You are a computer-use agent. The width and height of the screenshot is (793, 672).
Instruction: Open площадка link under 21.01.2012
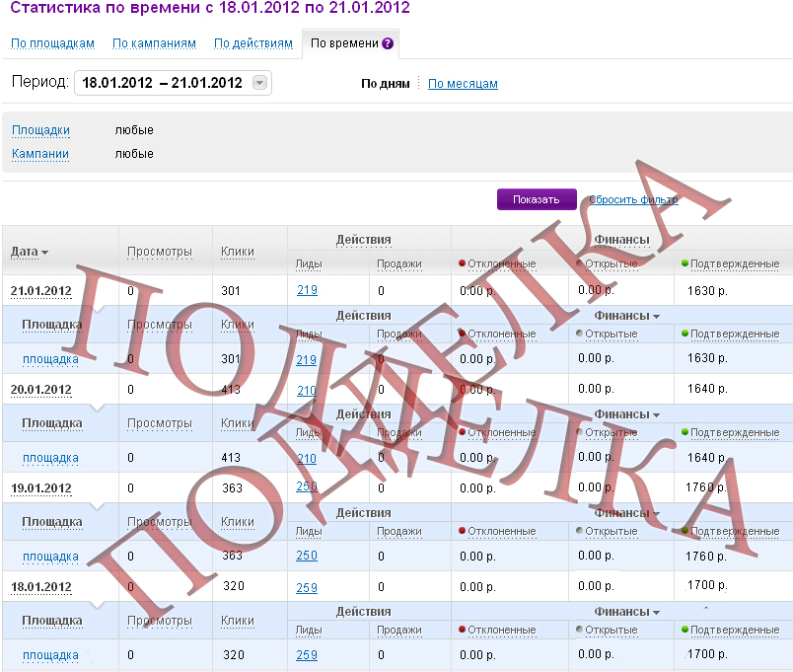pos(50,359)
